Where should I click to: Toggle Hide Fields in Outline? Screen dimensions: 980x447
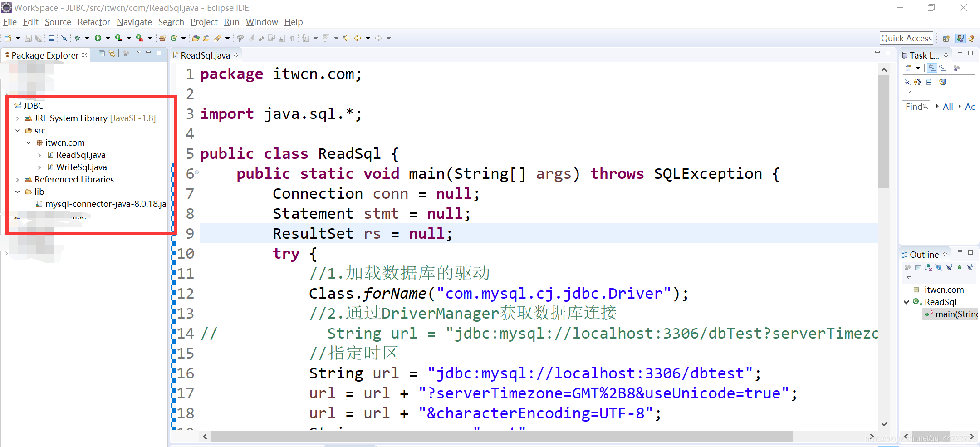coord(939,267)
